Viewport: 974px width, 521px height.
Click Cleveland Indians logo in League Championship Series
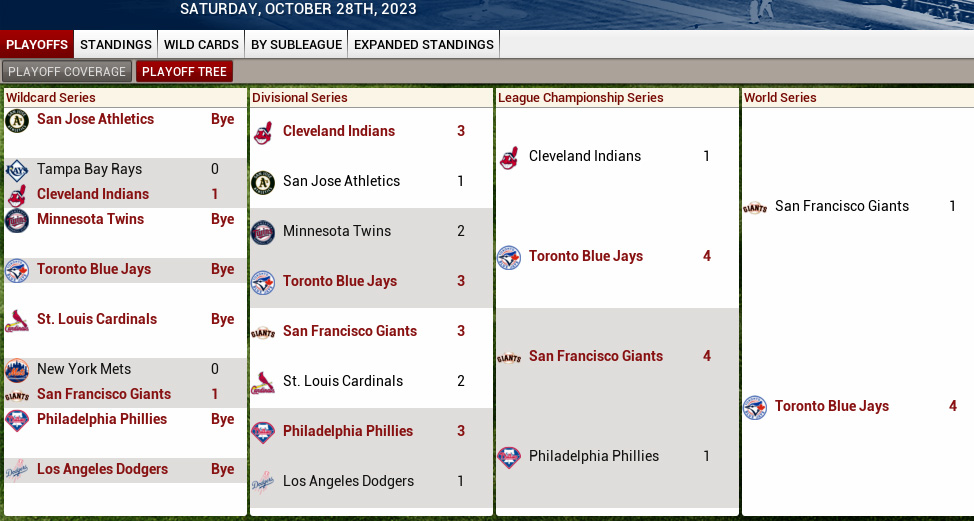(509, 157)
